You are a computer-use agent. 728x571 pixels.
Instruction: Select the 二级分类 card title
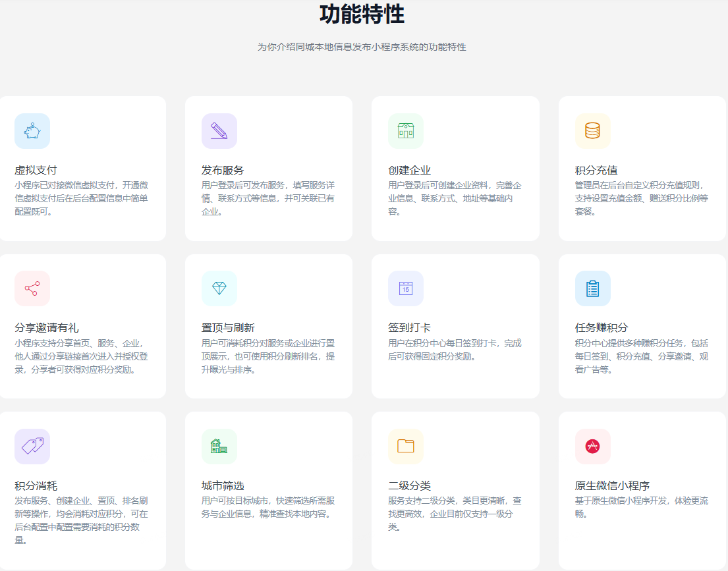click(x=410, y=486)
